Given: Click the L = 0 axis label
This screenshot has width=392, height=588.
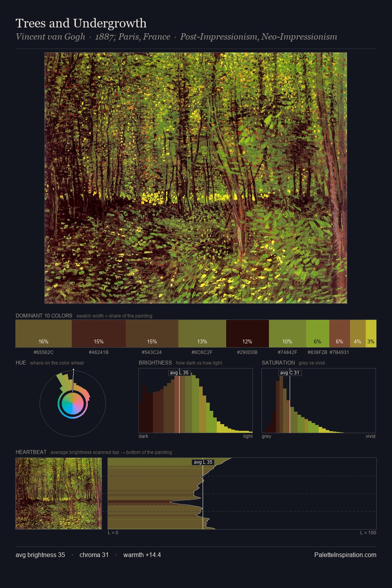Looking at the screenshot, I should tap(113, 533).
